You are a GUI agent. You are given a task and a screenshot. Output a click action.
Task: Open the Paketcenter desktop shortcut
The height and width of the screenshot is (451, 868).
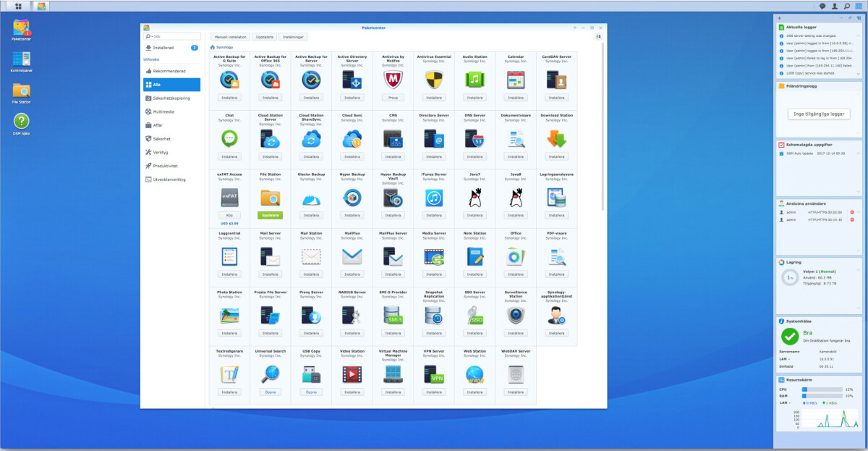22,29
